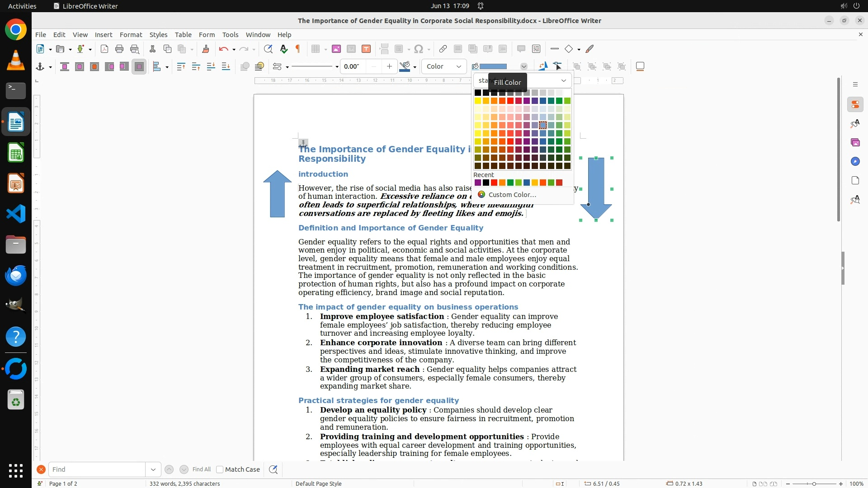Click the Clone Formatting paintbrush icon

[205, 49]
